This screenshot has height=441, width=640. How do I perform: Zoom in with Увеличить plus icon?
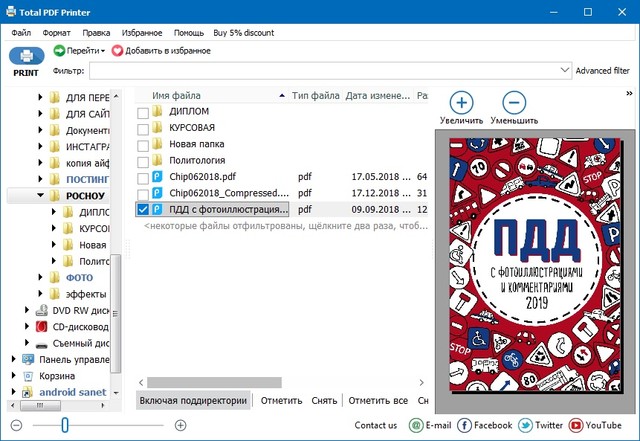[x=461, y=102]
